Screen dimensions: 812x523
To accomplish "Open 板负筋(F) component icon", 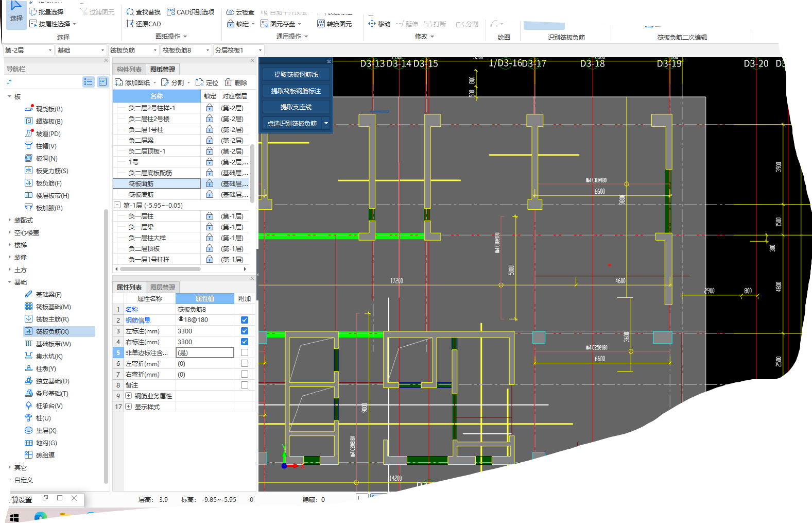I will (28, 183).
